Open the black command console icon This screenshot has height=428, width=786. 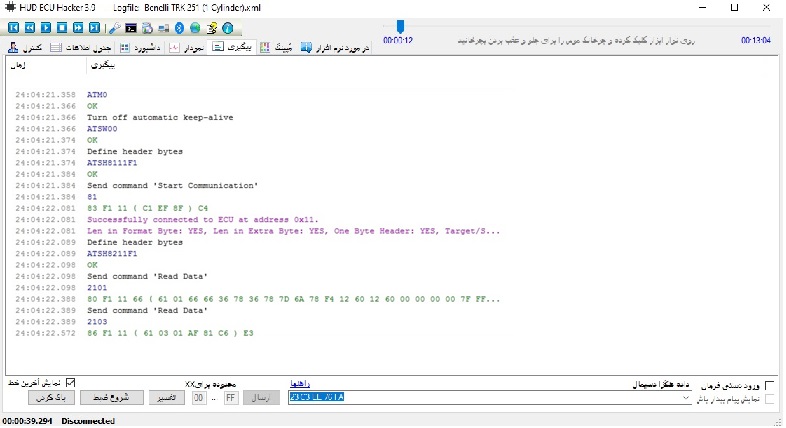coord(131,28)
